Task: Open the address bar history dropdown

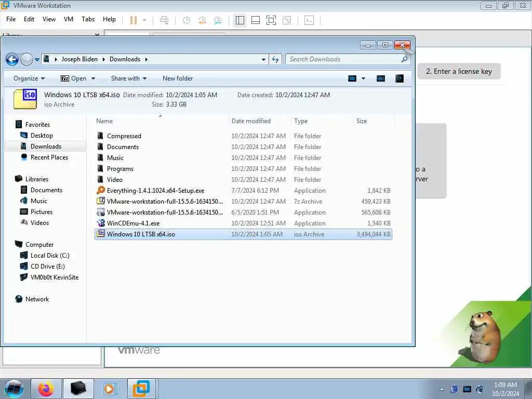Action: (263, 59)
